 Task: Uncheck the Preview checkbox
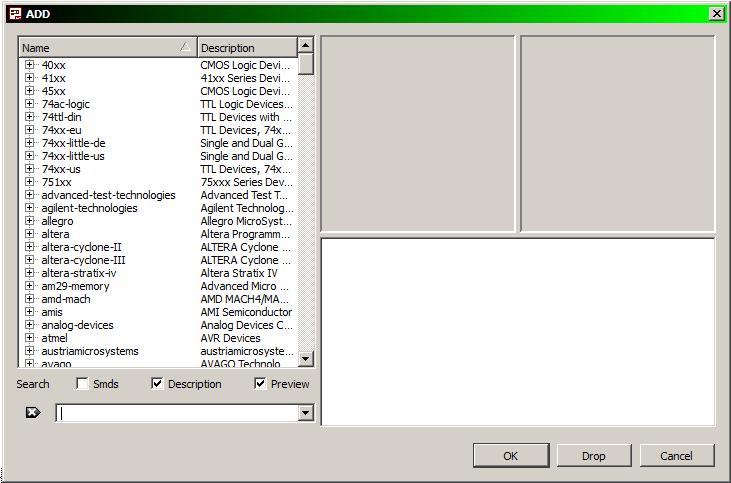point(260,384)
